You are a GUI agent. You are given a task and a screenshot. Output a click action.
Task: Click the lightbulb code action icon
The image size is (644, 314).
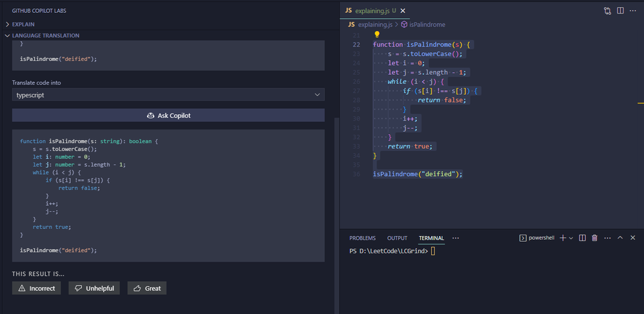click(x=377, y=35)
